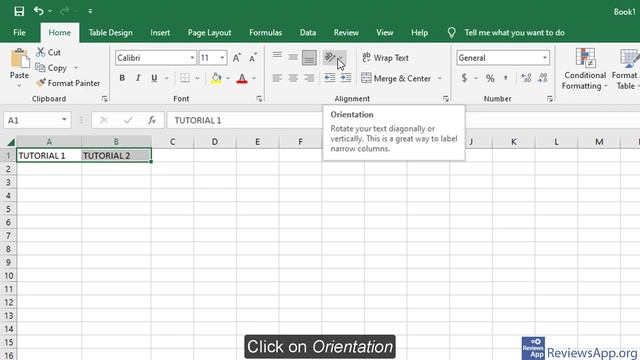Select Middle Align icon

click(x=293, y=57)
